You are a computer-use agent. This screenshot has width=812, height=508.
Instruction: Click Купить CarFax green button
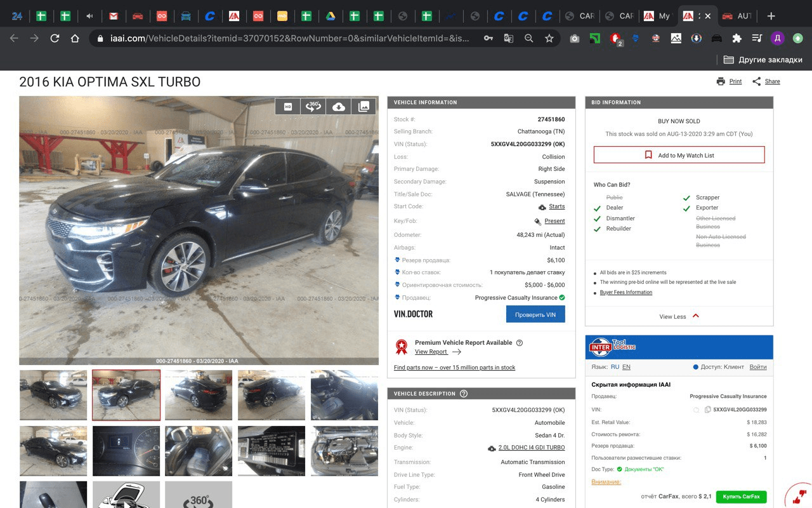(x=741, y=497)
